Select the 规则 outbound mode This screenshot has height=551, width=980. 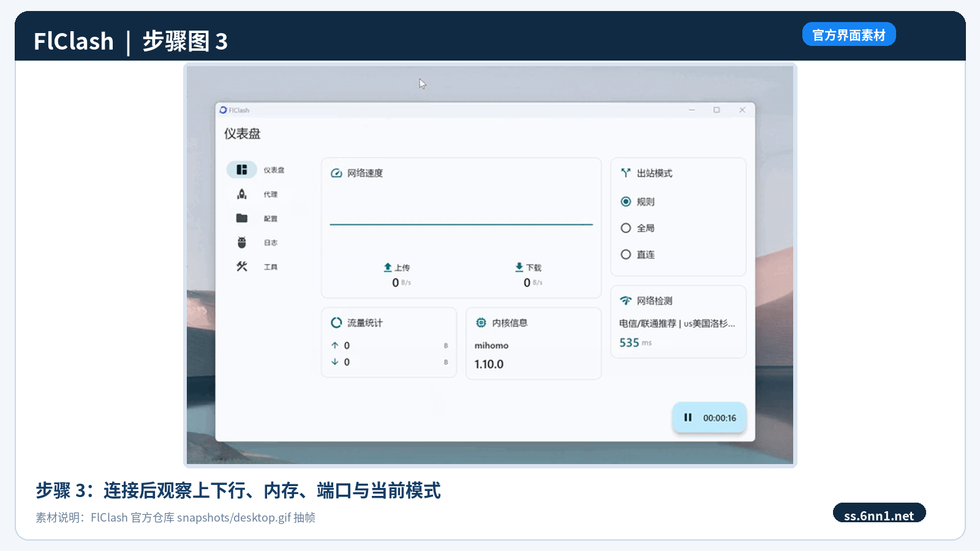coord(626,201)
